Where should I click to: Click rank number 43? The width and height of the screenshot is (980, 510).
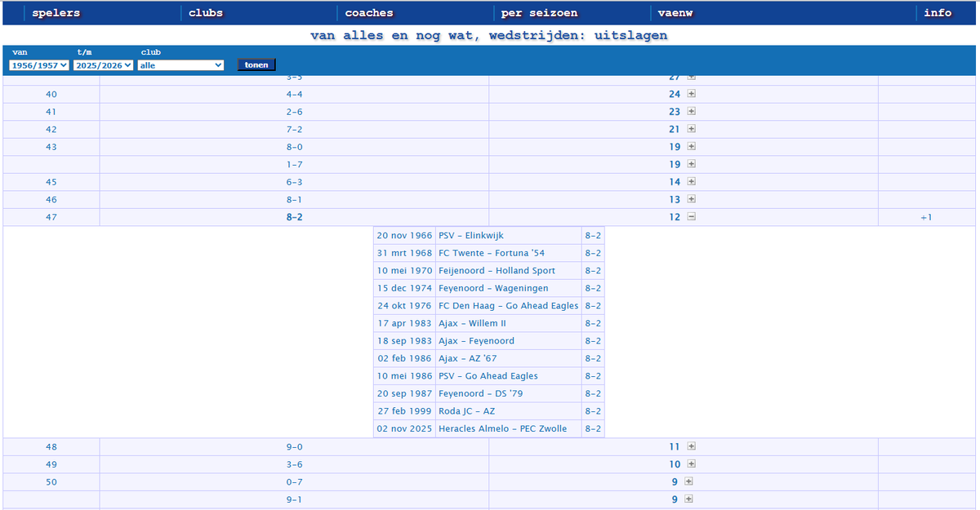point(51,147)
